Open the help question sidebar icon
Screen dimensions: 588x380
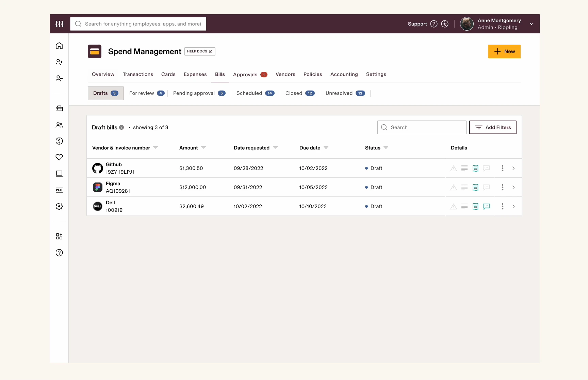pos(59,253)
